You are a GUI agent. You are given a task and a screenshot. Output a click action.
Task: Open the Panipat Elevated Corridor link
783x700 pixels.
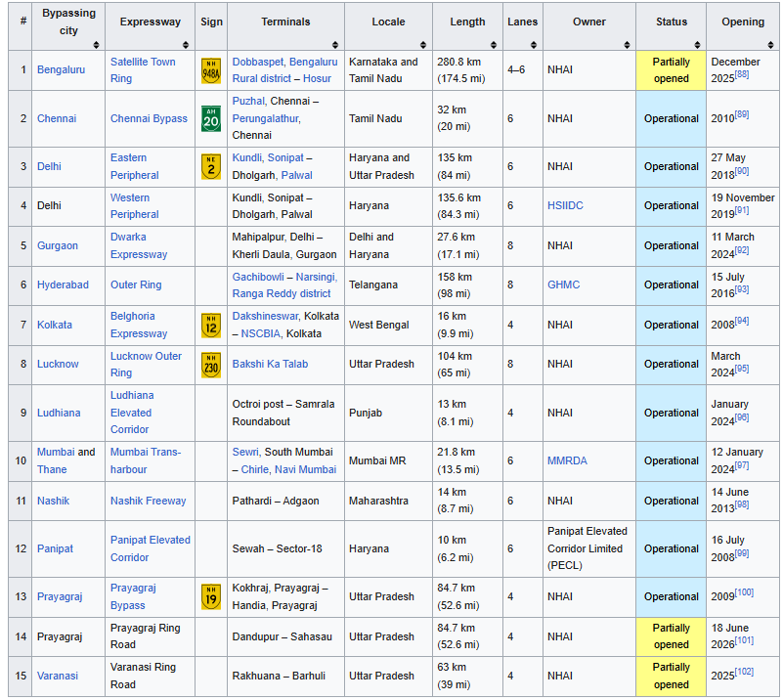[x=151, y=548]
